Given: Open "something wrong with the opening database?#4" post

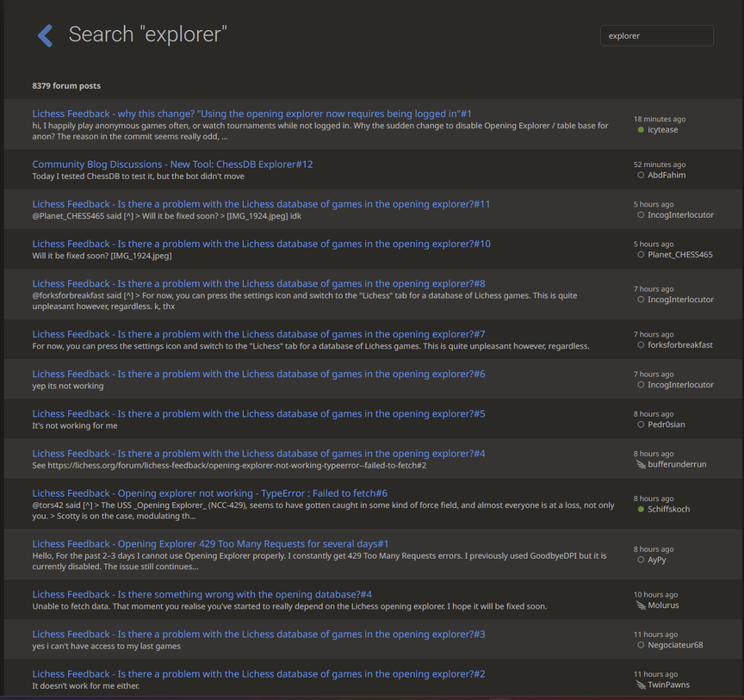Looking at the screenshot, I should 202,594.
